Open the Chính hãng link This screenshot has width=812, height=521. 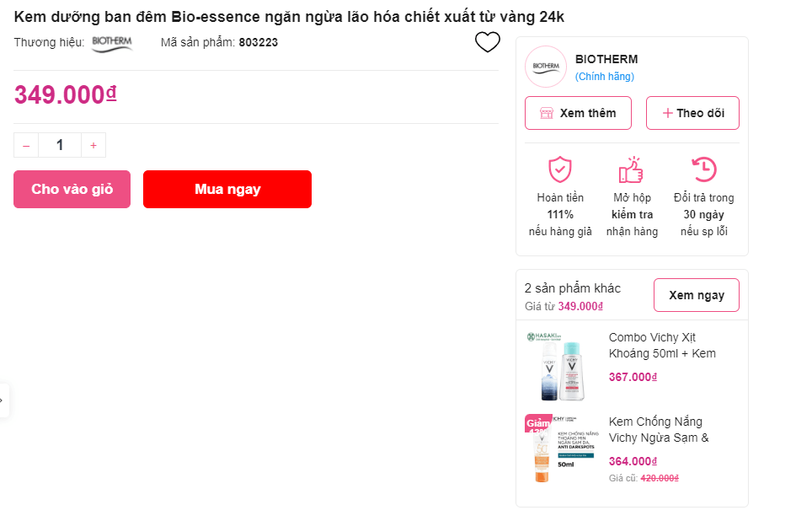(x=605, y=77)
